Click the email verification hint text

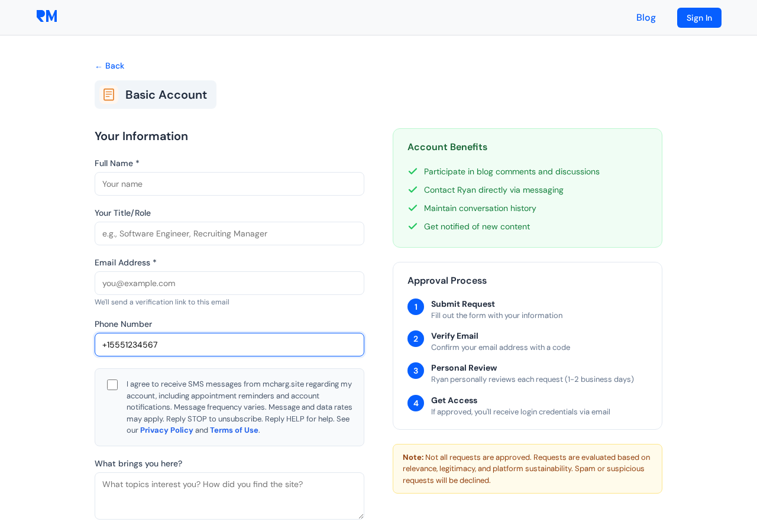coord(162,302)
